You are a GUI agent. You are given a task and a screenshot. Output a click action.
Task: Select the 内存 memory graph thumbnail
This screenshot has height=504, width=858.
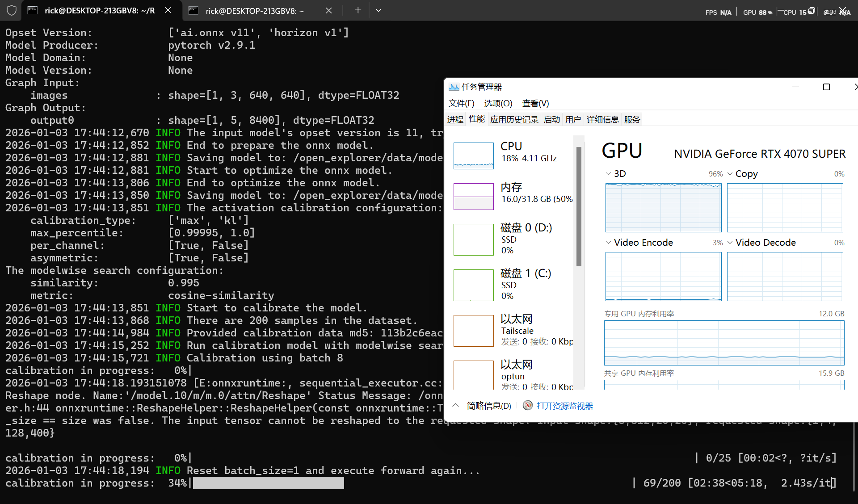[x=473, y=197]
